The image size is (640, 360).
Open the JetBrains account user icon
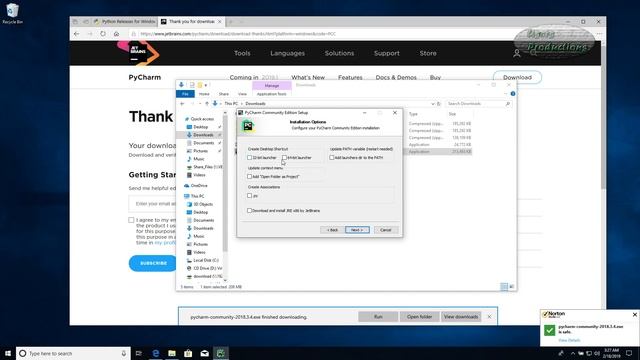pyautogui.click(x=516, y=53)
